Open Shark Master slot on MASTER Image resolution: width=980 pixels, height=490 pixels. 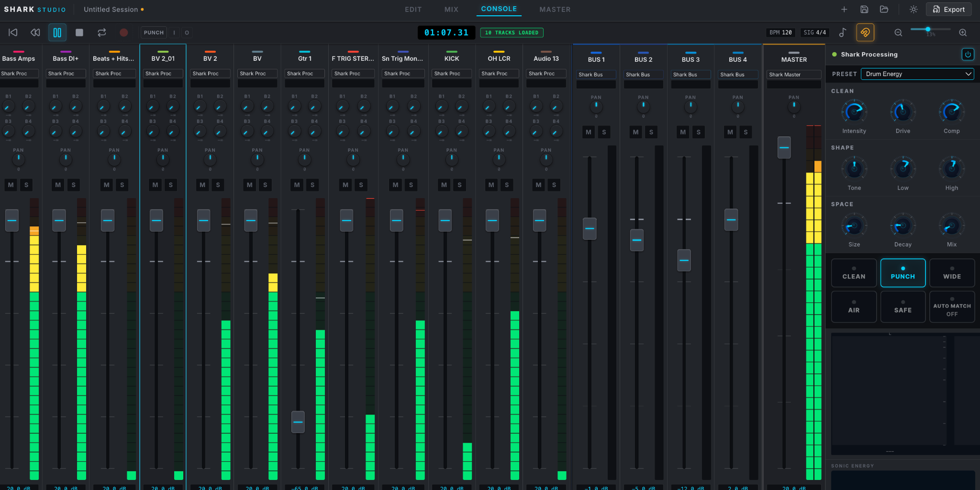tap(794, 75)
